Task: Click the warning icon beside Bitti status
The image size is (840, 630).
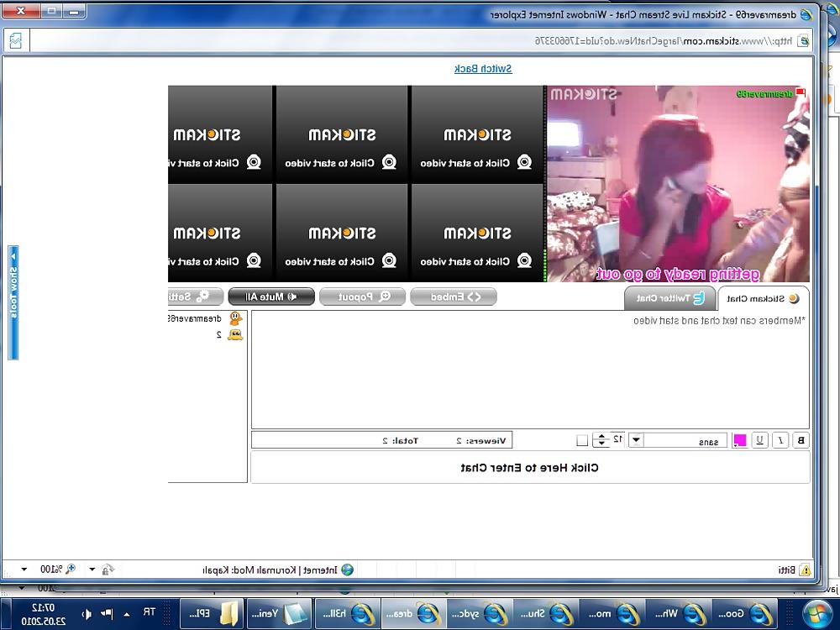Action: [805, 570]
